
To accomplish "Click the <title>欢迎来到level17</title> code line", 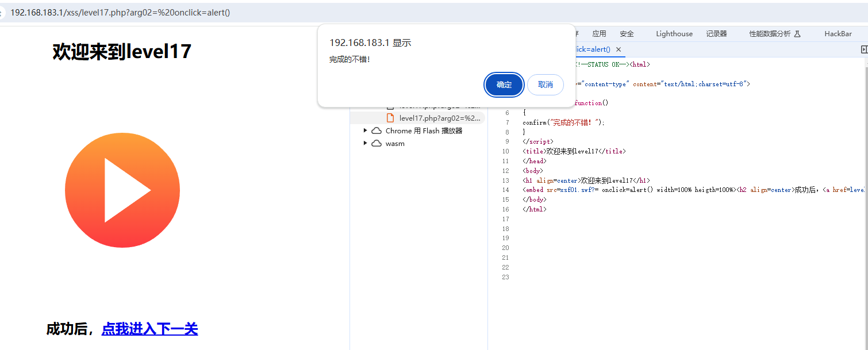I will point(574,151).
